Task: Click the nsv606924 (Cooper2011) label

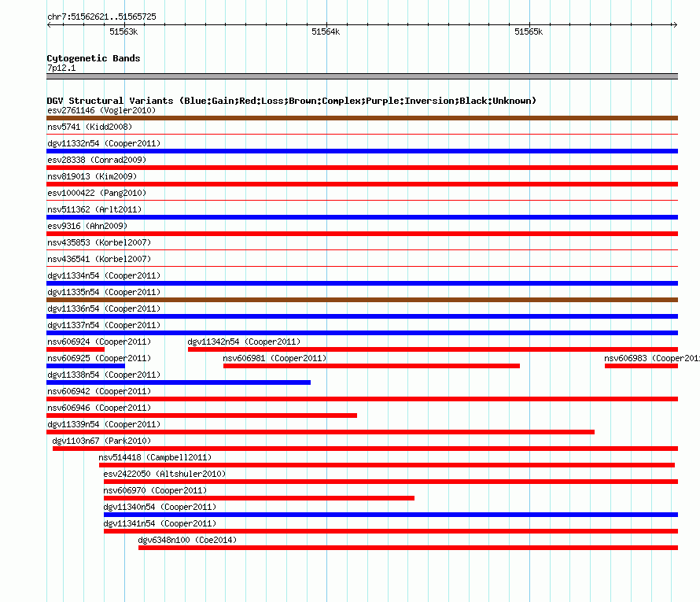Action: point(99,342)
